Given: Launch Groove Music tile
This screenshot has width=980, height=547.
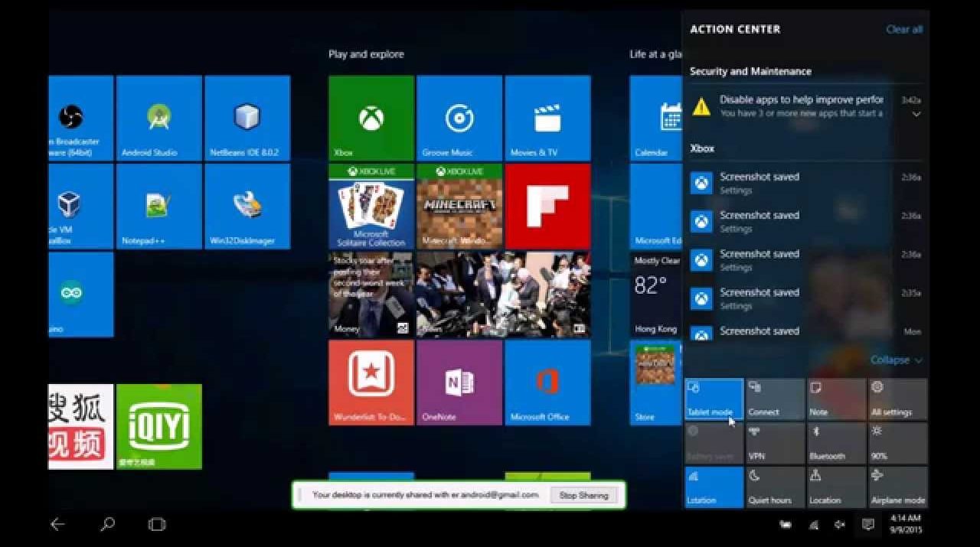Looking at the screenshot, I should point(459,118).
